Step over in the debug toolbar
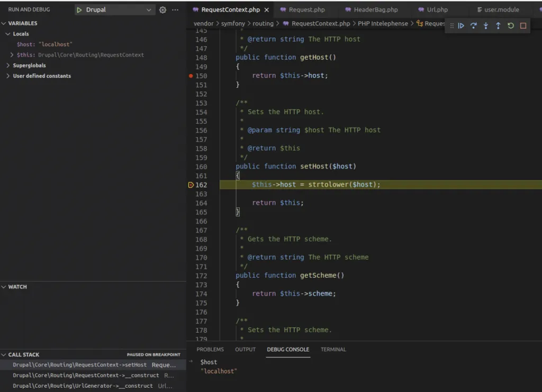Screen dimensions: 542x392 473,25
